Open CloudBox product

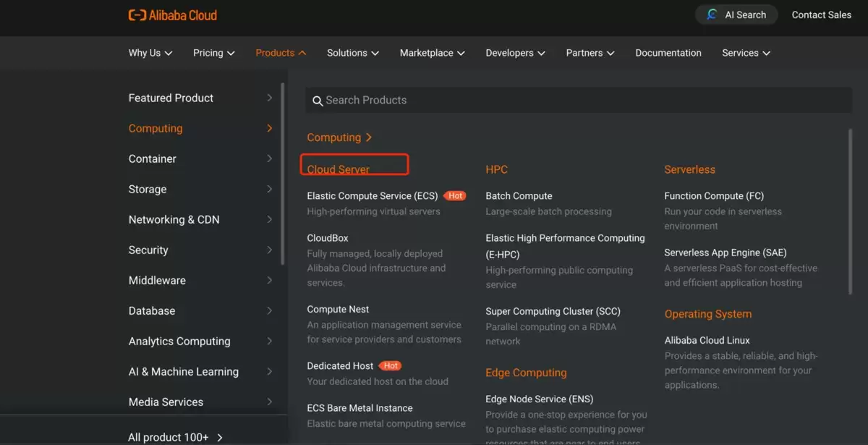click(x=328, y=238)
